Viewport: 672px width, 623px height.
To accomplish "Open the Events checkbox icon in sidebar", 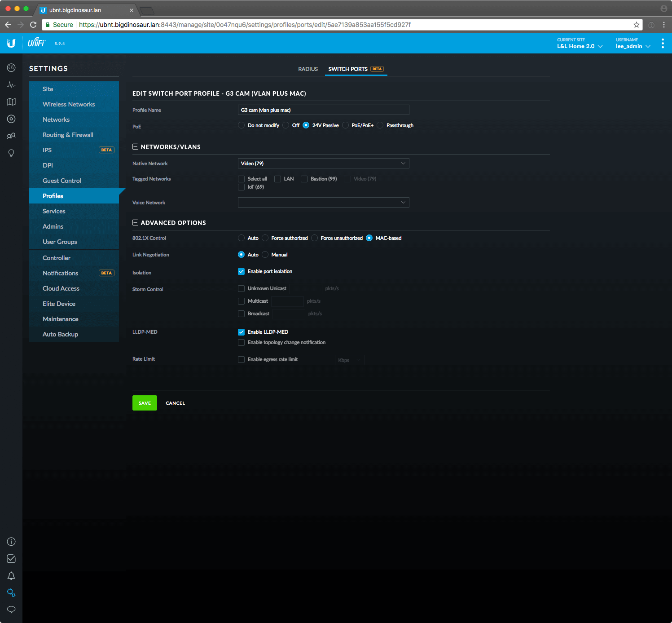I will (11, 559).
